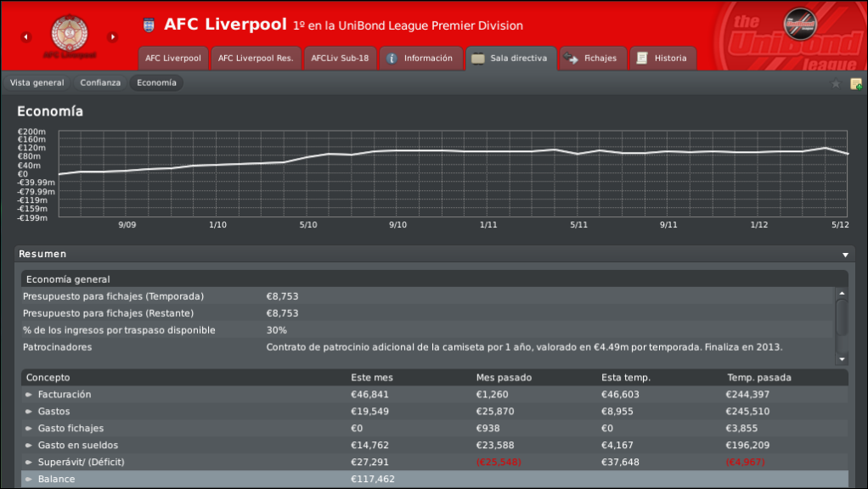Collapse the Resumen section arrow
Image resolution: width=868 pixels, height=489 pixels.
845,255
